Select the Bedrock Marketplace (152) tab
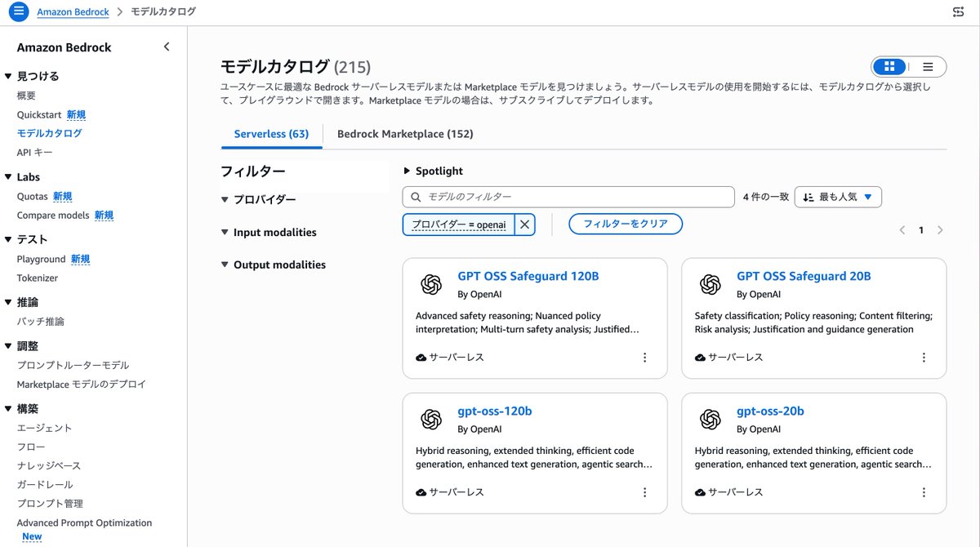Viewport: 980px width, 547px height. coord(405,134)
